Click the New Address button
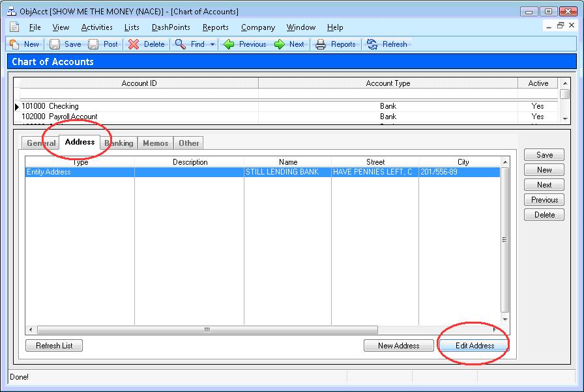This screenshot has width=584, height=392. tap(399, 346)
